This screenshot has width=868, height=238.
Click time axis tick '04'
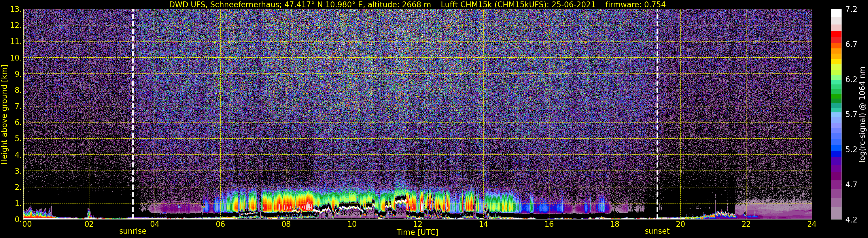point(155,224)
